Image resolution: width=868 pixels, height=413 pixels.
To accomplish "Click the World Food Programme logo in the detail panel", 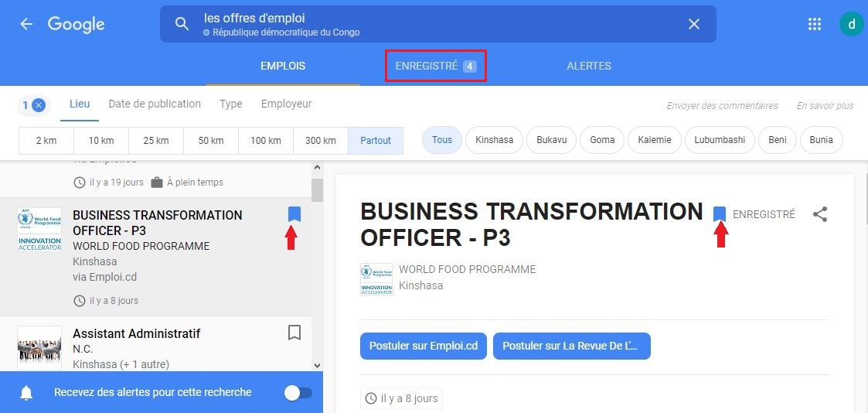I will 376,279.
